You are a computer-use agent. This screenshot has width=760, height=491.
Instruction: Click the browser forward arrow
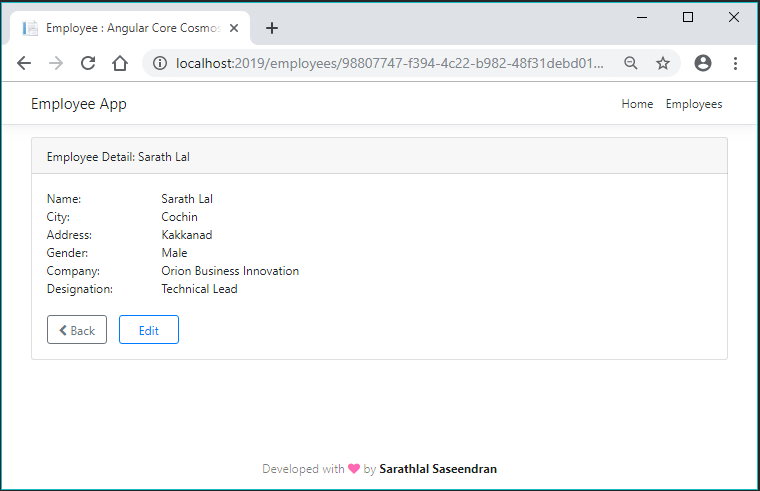(x=56, y=63)
